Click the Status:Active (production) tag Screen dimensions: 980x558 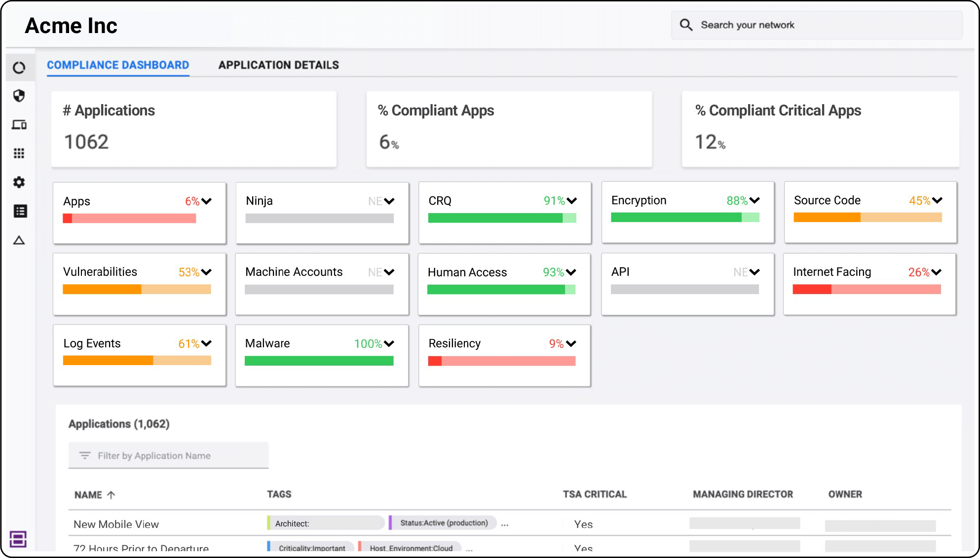pos(443,523)
